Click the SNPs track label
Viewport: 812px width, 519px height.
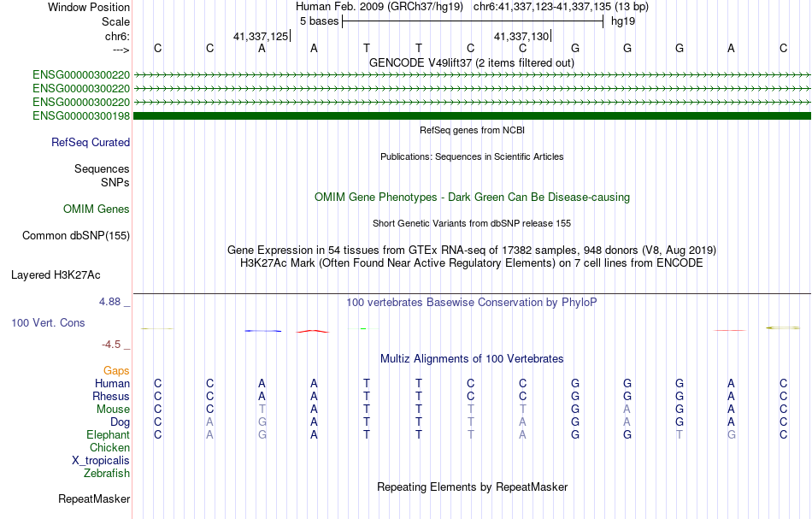pyautogui.click(x=115, y=182)
